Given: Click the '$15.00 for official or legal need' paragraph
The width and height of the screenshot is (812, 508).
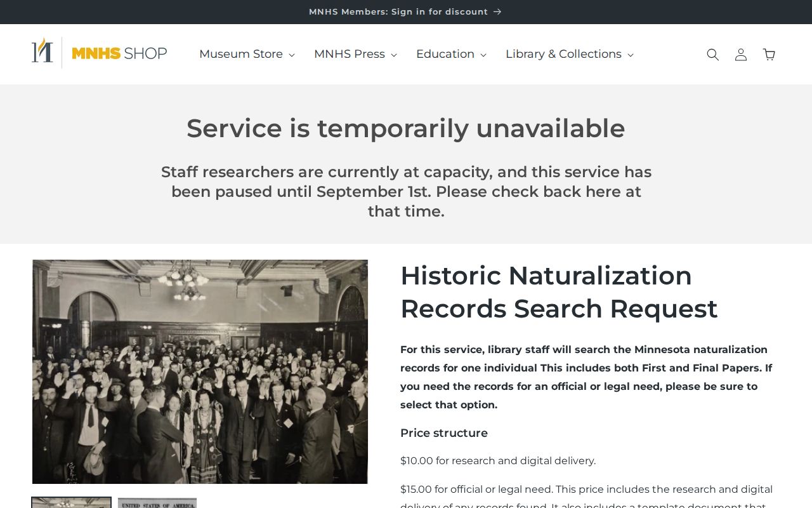Looking at the screenshot, I should pos(587,497).
